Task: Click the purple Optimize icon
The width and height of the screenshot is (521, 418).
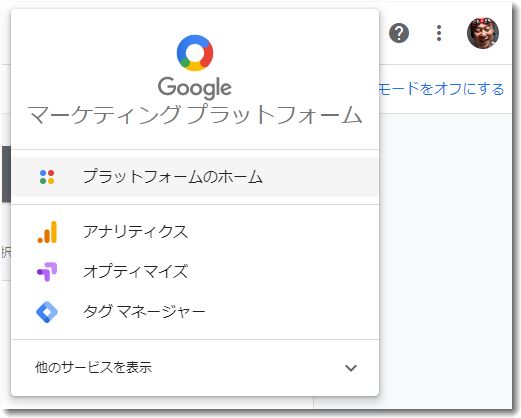Action: tap(47, 271)
